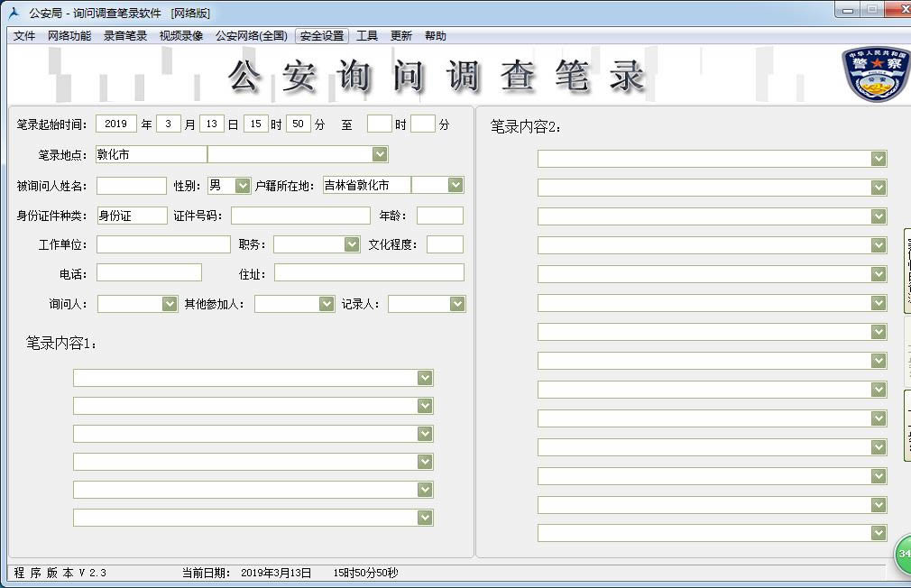Image resolution: width=911 pixels, height=588 pixels.
Task: Expand the 性别 dropdown
Action: (242, 185)
